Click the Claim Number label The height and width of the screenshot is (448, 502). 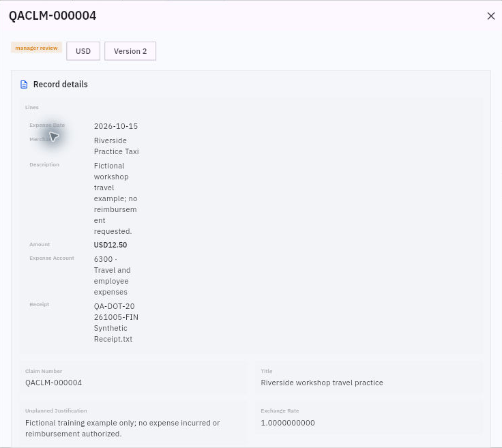point(44,371)
